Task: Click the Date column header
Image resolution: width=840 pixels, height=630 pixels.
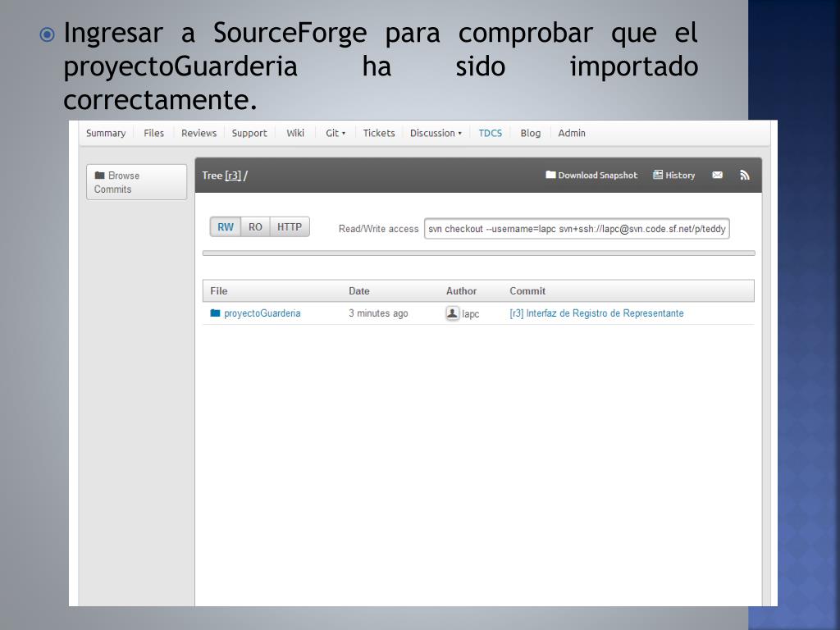Action: coord(359,291)
